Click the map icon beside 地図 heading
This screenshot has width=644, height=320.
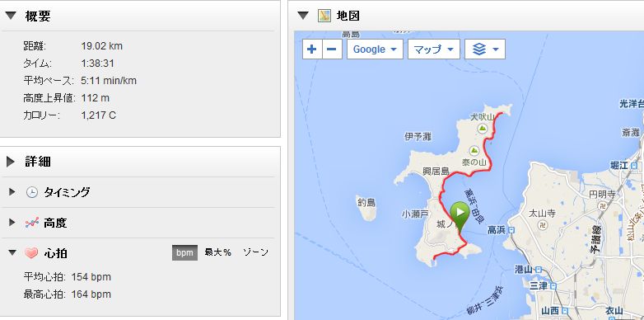pyautogui.click(x=324, y=16)
